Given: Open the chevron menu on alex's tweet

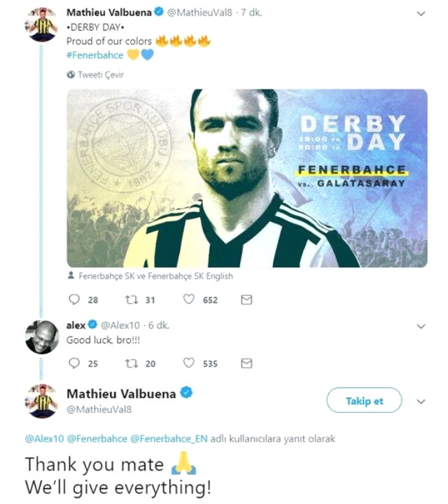Looking at the screenshot, I should [x=421, y=326].
